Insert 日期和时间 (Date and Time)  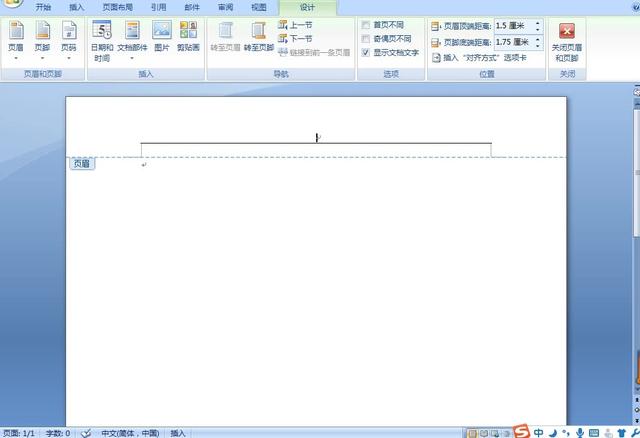102,40
